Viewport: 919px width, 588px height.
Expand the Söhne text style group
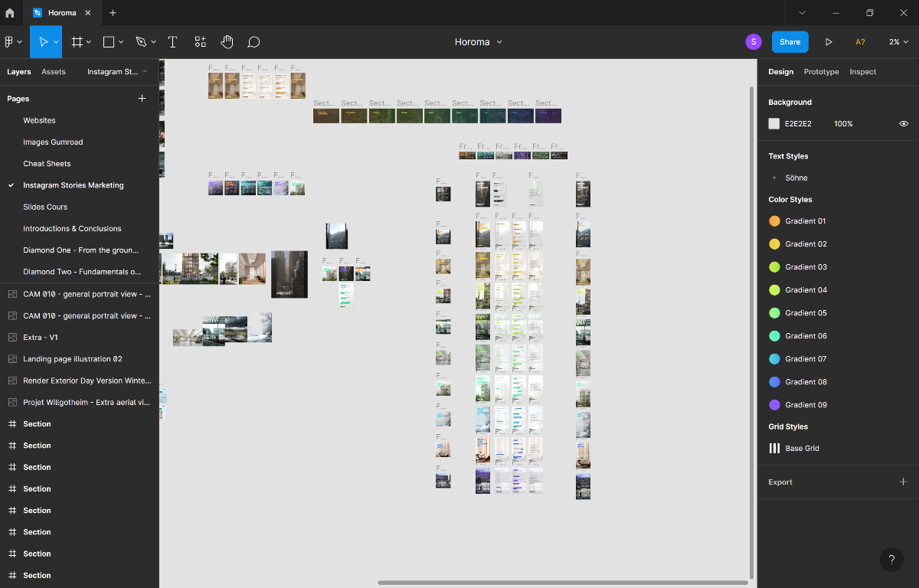pos(774,178)
